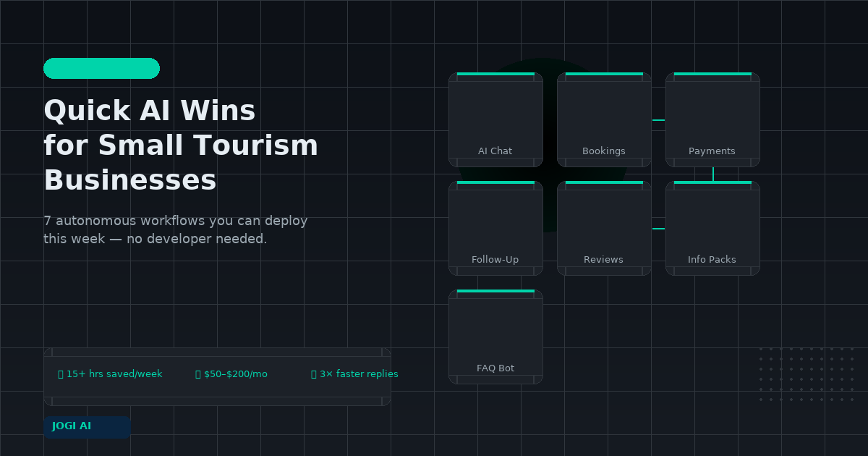Click the JOGI AI brand badge

[87, 427]
